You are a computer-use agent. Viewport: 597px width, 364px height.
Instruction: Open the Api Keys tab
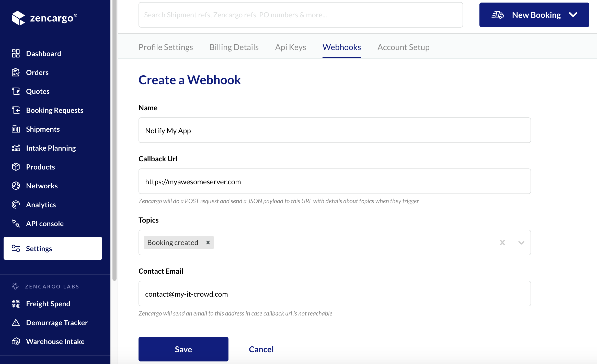point(290,47)
